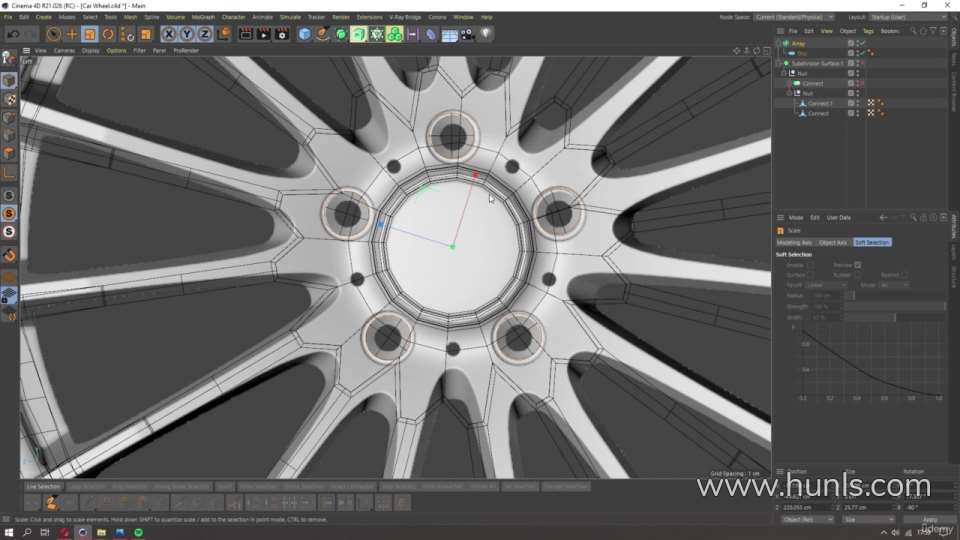Viewport: 960px width, 540px height.
Task: Select Subdivision Surface object in Object Manager
Action: click(818, 63)
